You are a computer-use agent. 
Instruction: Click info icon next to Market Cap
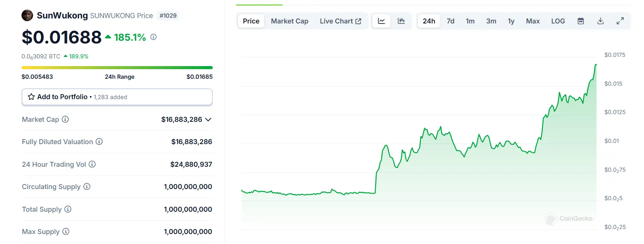(x=65, y=120)
